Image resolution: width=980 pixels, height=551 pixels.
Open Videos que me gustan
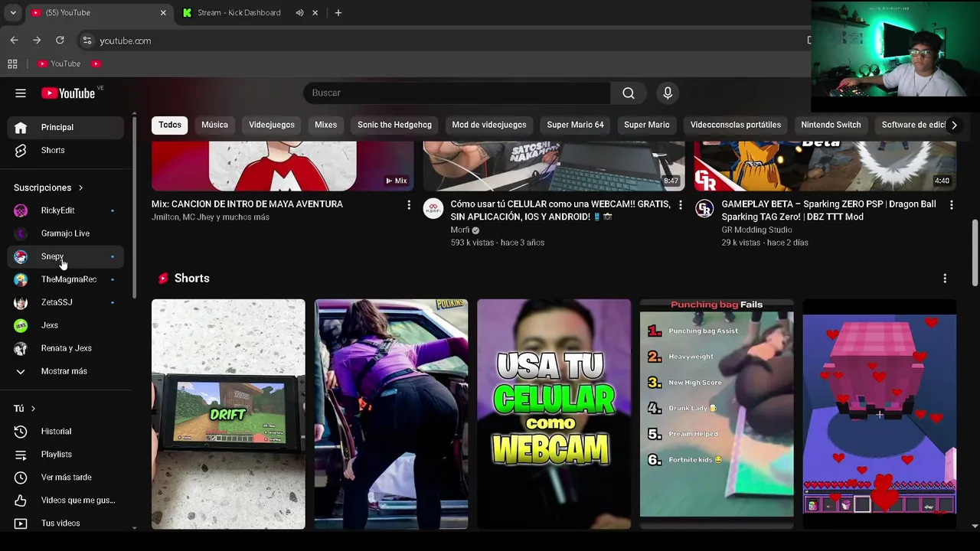(66, 500)
